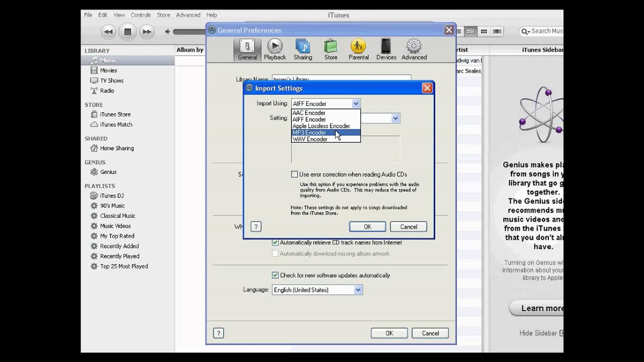Switch to the album list view button
Image resolution: width=644 pixels, height=362 pixels.
click(470, 31)
